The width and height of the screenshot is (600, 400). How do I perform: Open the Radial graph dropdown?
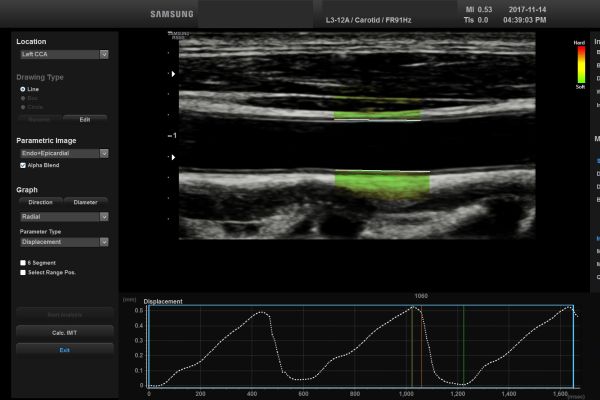(64, 216)
